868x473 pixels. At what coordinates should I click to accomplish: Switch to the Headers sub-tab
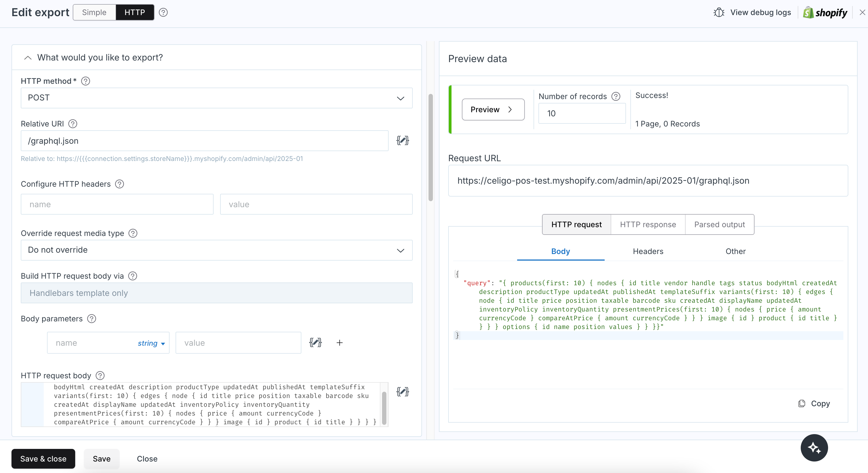pos(648,251)
